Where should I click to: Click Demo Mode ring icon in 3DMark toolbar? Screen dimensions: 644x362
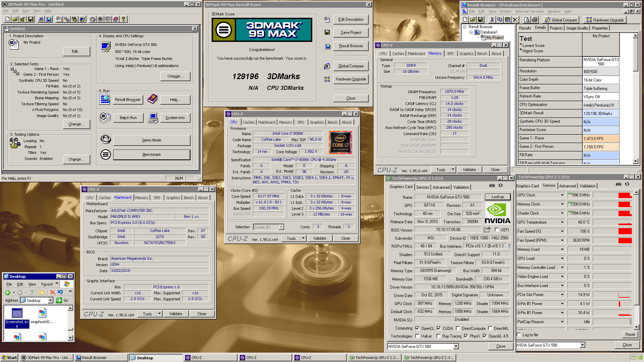coord(93,19)
